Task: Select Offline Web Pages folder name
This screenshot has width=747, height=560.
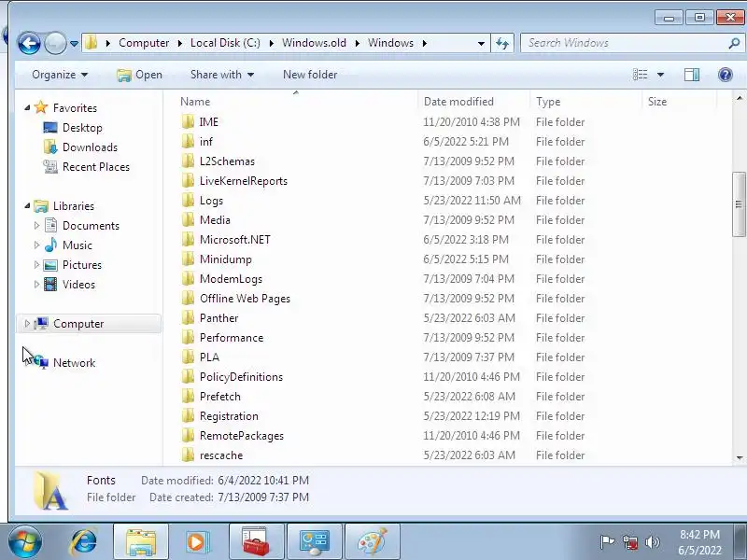Action: (245, 299)
